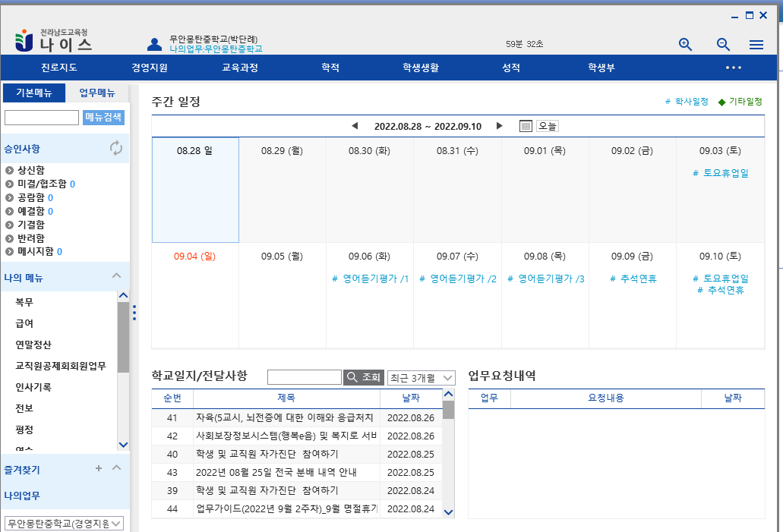The height and width of the screenshot is (532, 783).
Task: Click the 메뉴검색 button
Action: 103,118
